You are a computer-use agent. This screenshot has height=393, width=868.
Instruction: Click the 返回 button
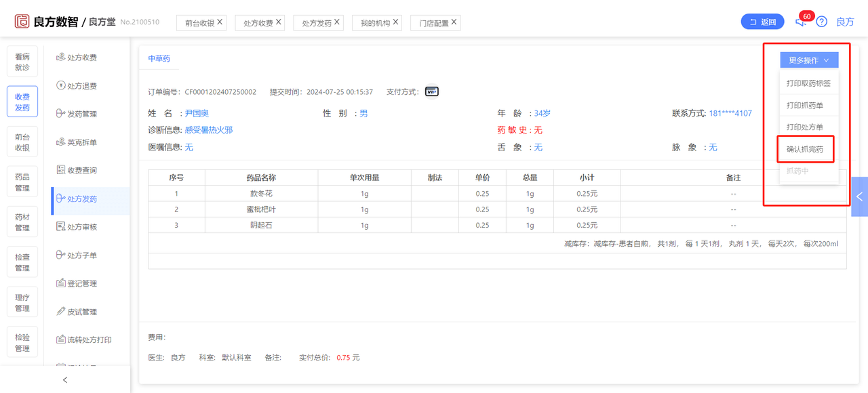click(x=762, y=22)
